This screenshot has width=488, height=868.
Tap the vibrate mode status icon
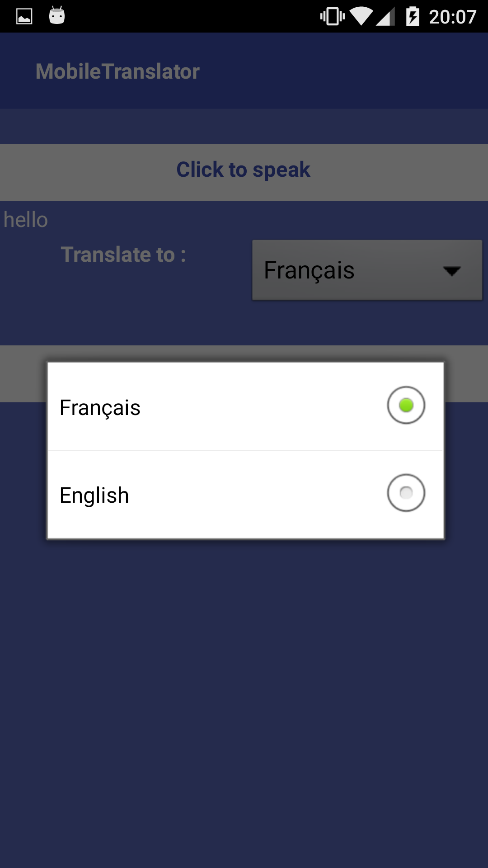pyautogui.click(x=333, y=17)
